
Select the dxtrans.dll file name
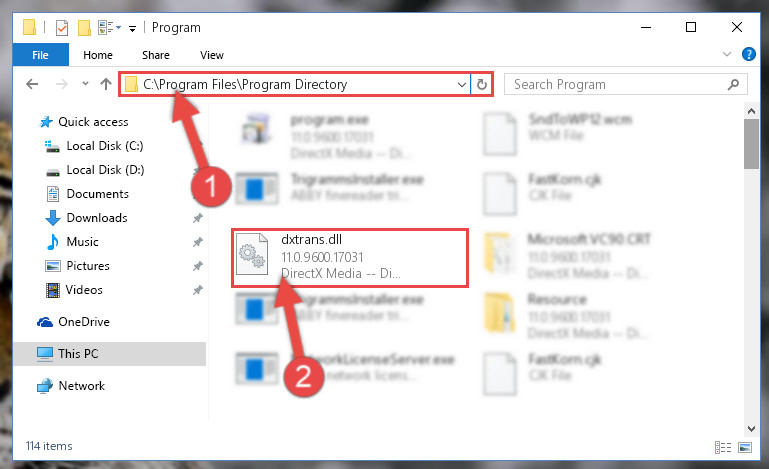tap(311, 239)
